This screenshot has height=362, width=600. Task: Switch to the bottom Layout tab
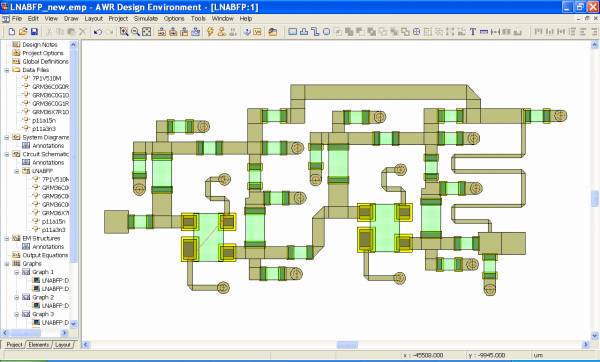click(62, 344)
